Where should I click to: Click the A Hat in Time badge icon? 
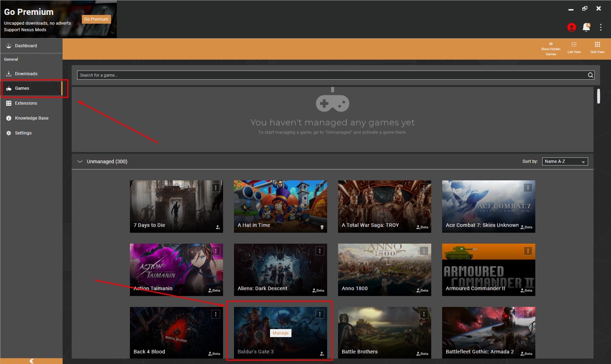point(322,227)
